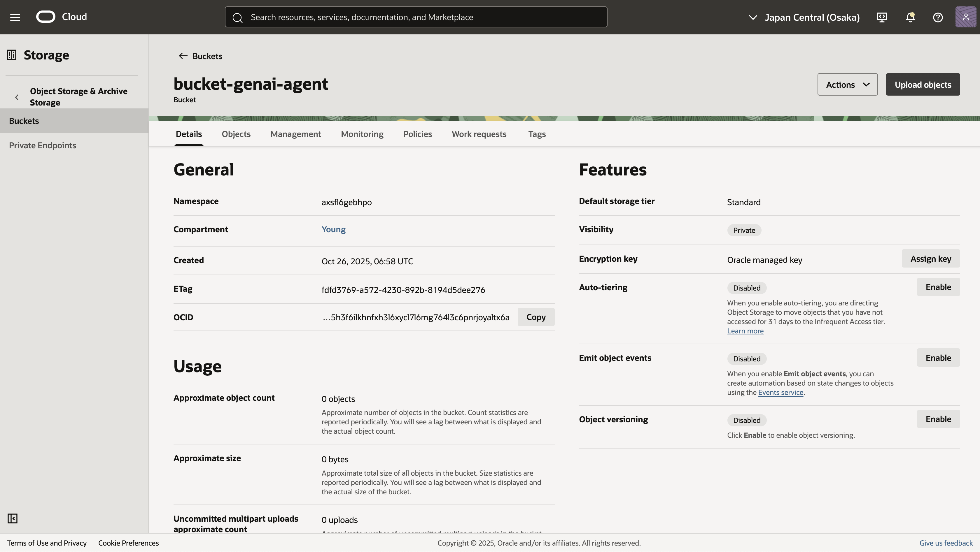Open Cloud Shell developer tools icon

click(882, 17)
